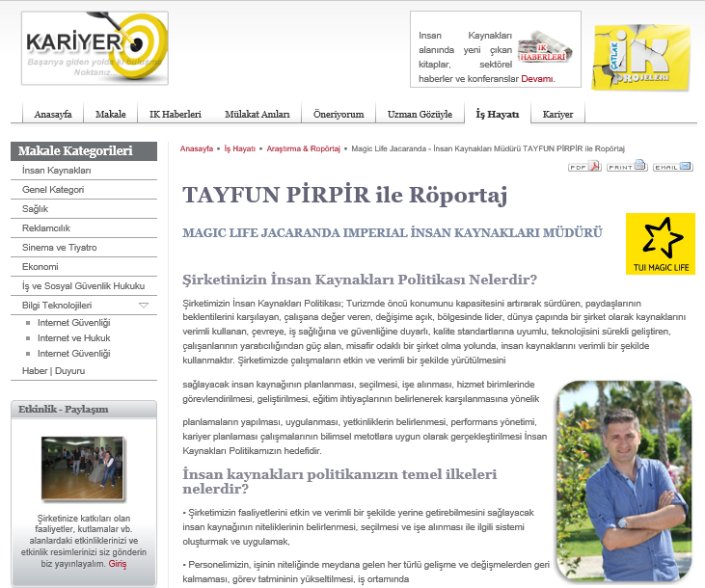Viewport: 705px width, 588px height.
Task: Open the Reklamcılık category
Action: coord(46,228)
